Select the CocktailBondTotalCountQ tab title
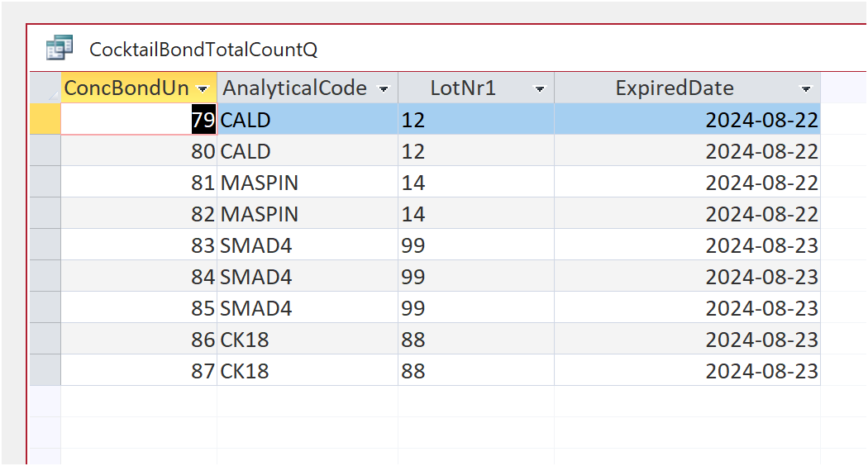The height and width of the screenshot is (466, 868). click(203, 50)
